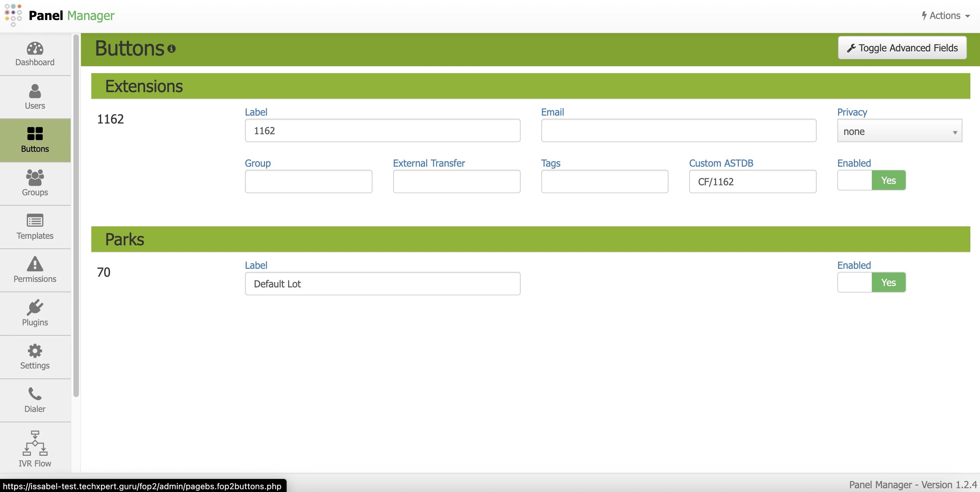Click the Default Lot label field

click(382, 284)
